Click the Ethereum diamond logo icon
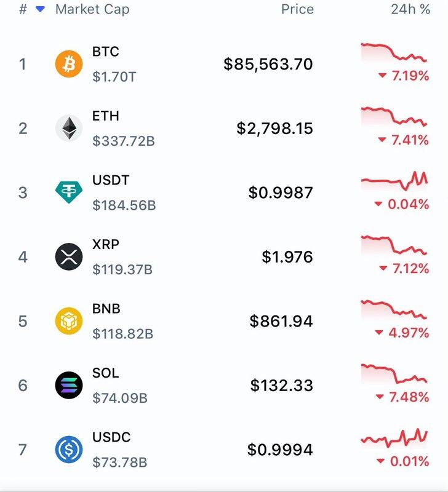Screen dimensions: 448x492 tap(69, 128)
